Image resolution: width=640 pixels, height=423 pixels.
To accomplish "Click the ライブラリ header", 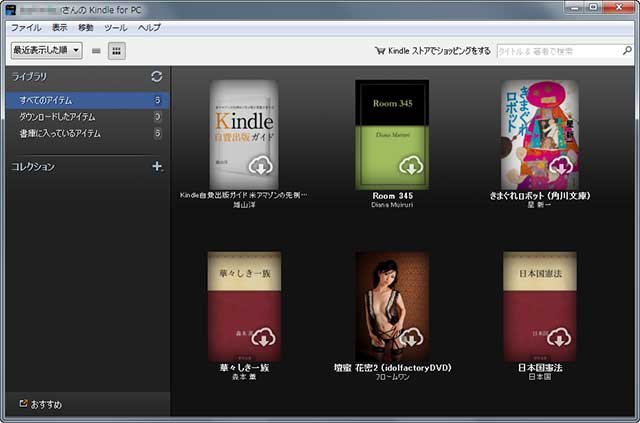I will point(29,76).
